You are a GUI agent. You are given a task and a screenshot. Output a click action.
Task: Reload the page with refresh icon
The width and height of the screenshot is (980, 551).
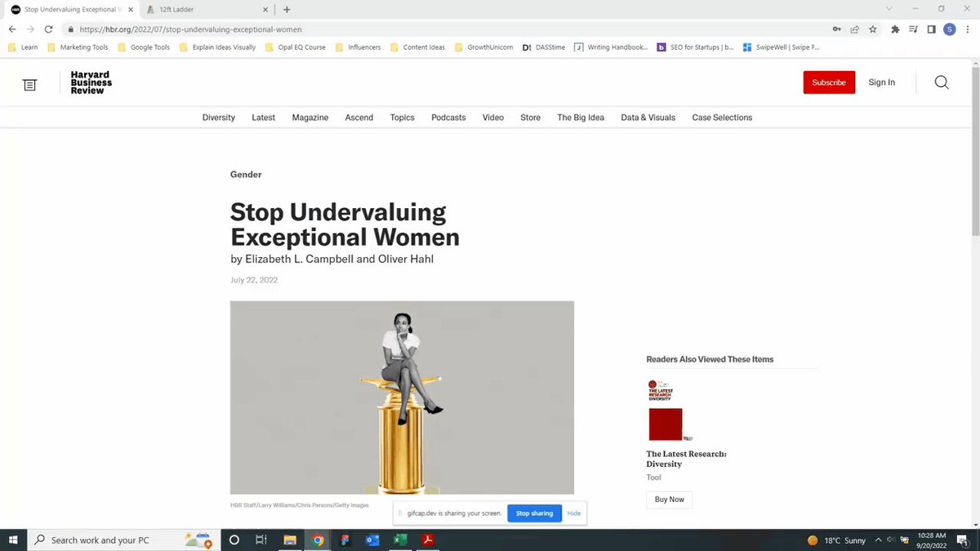[x=48, y=29]
